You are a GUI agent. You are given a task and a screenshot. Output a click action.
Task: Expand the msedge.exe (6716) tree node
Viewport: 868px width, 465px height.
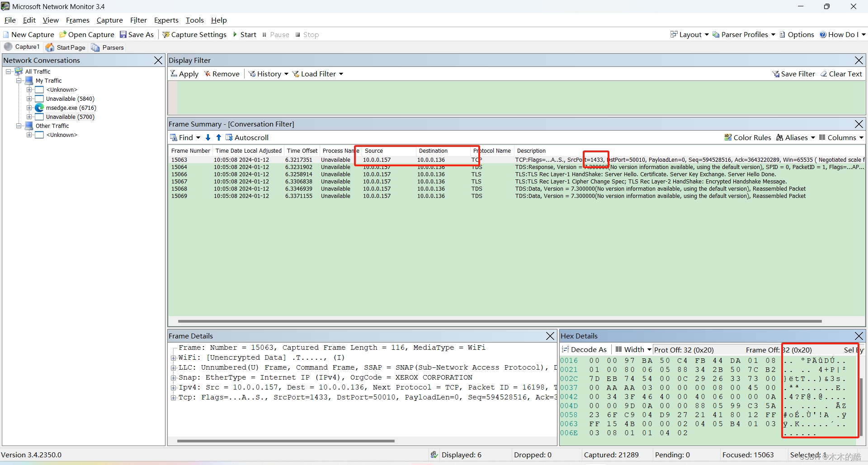(30, 108)
